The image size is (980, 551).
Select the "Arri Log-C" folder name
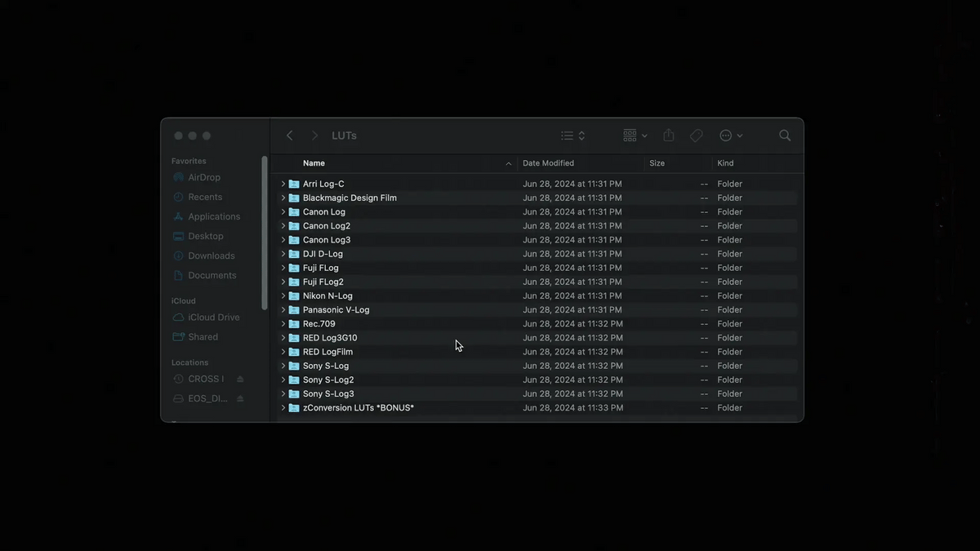coord(323,184)
